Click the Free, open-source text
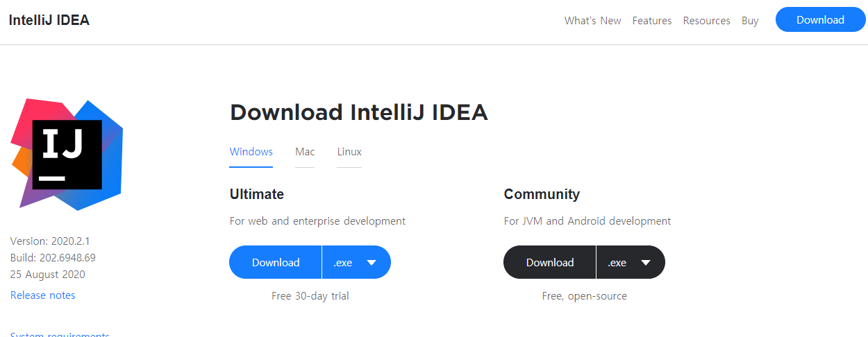Screen dimensions: 868x337 coord(585,296)
